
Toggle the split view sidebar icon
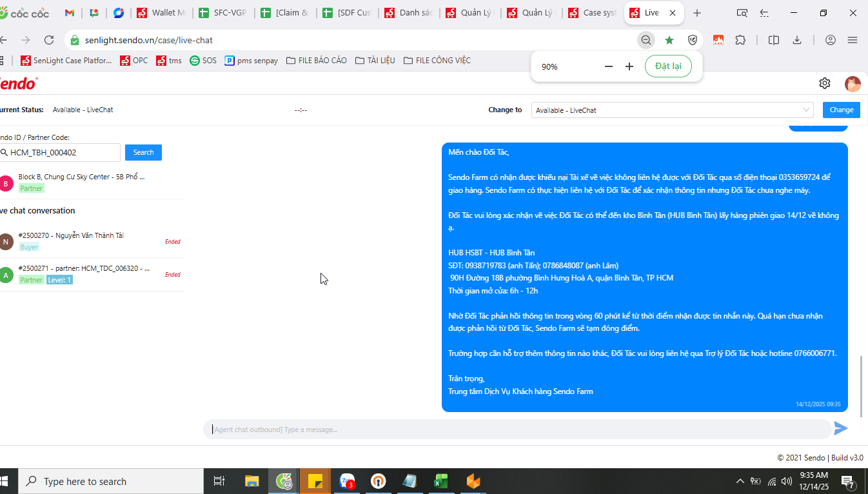point(774,40)
